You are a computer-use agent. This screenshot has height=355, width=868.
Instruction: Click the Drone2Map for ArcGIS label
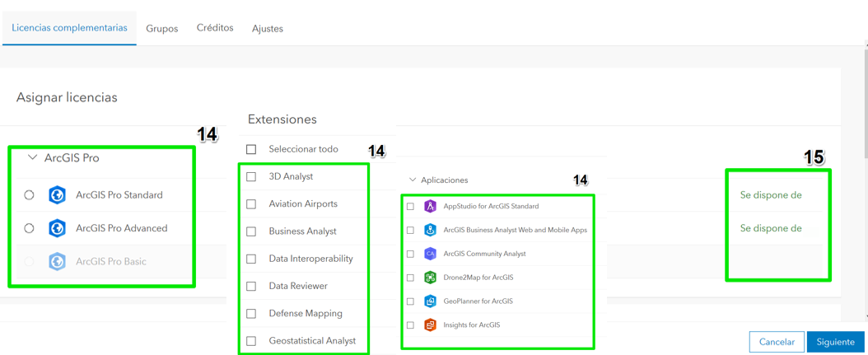478,278
